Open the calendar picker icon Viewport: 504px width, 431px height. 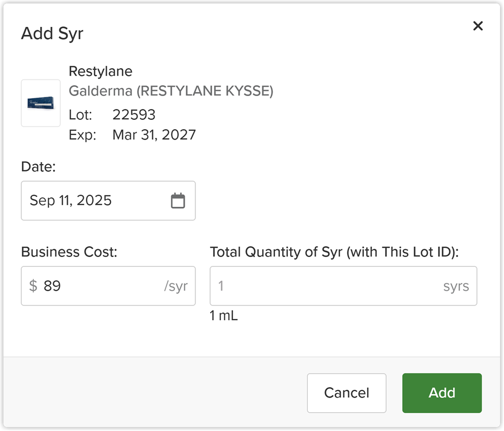(178, 200)
